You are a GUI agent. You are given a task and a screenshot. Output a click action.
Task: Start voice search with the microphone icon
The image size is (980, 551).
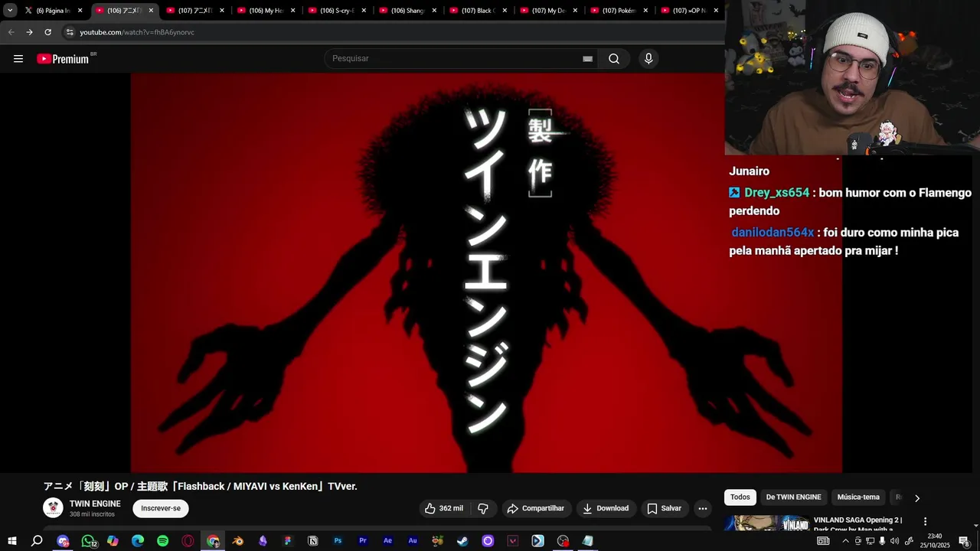pyautogui.click(x=648, y=59)
